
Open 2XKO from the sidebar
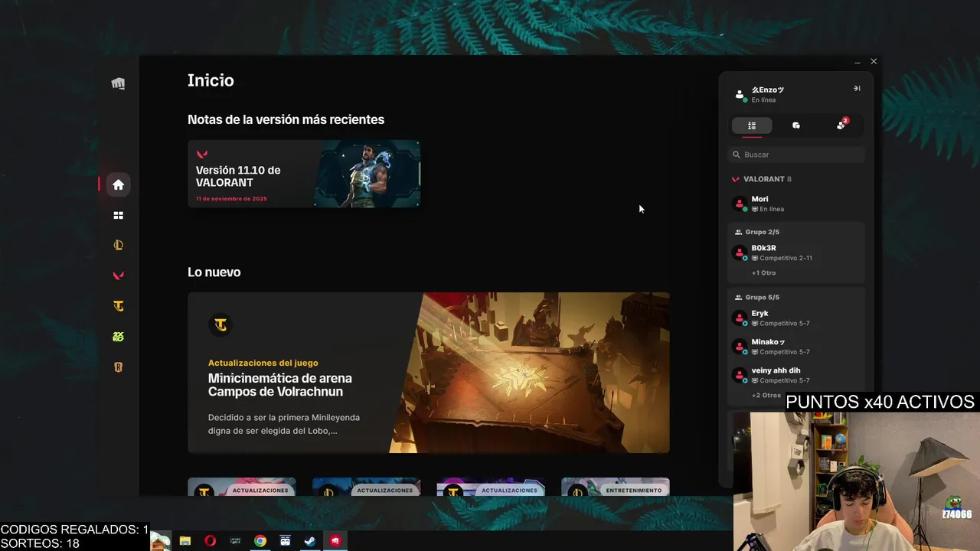tap(118, 337)
